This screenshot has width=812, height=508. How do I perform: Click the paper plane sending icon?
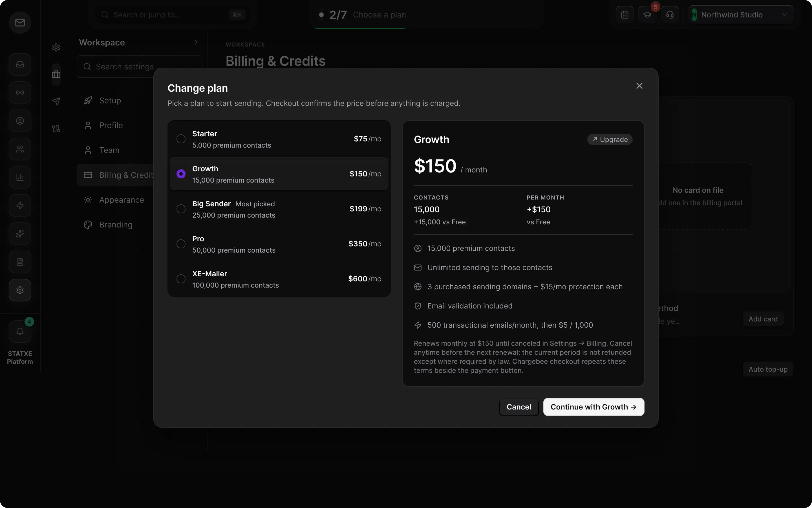56,102
